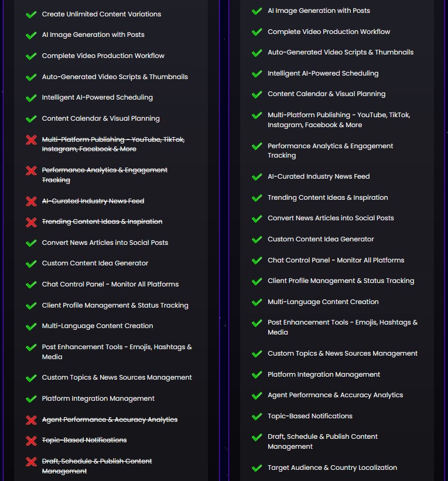Click the red X beside Multi-Platform Publishing

tap(32, 140)
